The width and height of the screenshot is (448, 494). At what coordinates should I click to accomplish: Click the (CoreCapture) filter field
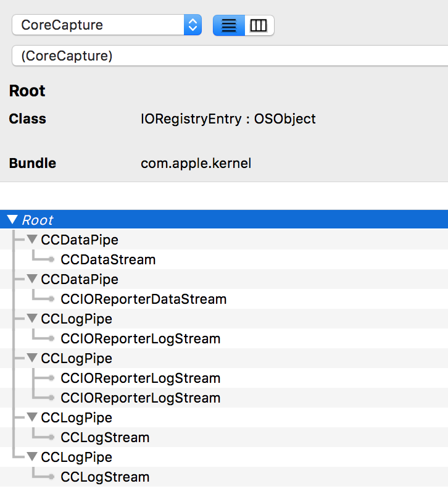point(228,56)
